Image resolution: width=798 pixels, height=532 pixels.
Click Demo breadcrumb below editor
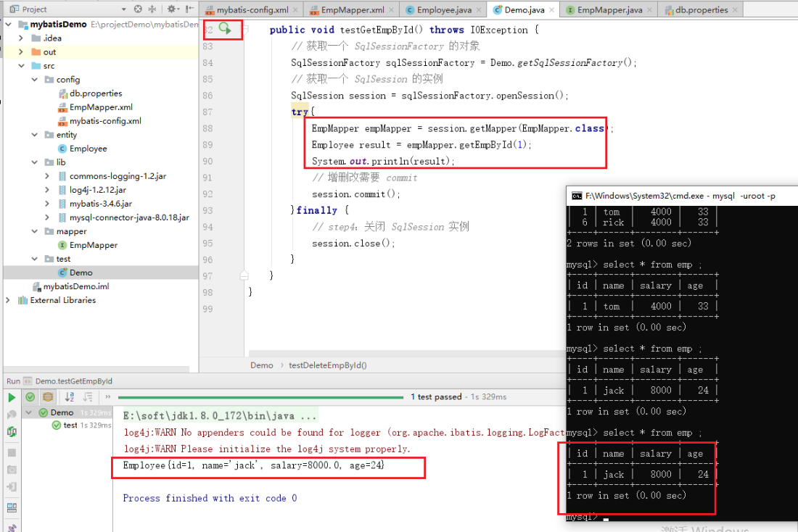click(x=262, y=365)
